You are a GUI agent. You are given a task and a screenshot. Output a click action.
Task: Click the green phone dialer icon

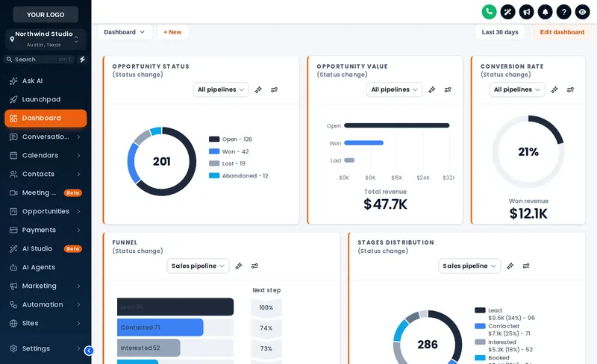click(489, 12)
